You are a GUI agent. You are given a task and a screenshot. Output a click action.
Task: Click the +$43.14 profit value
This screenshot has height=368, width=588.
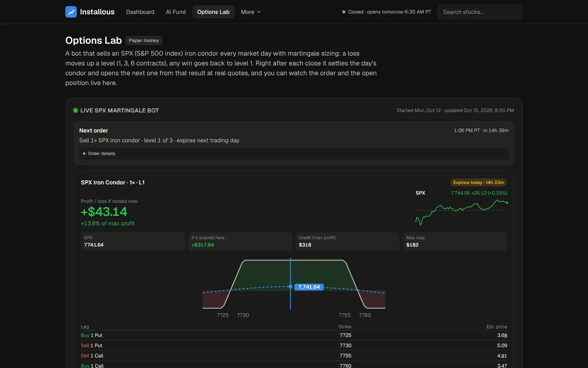pyautogui.click(x=104, y=212)
